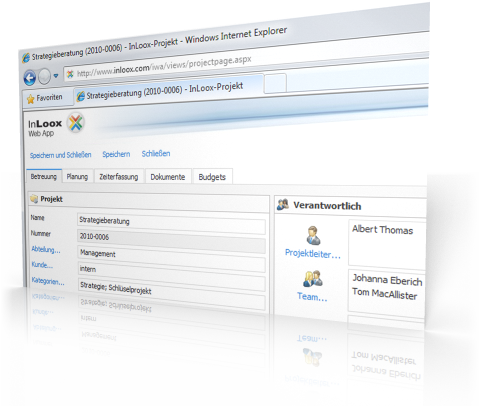This screenshot has height=406, width=480.
Task: Click the Internet Explorer icon on the tab
Action: 80,97
